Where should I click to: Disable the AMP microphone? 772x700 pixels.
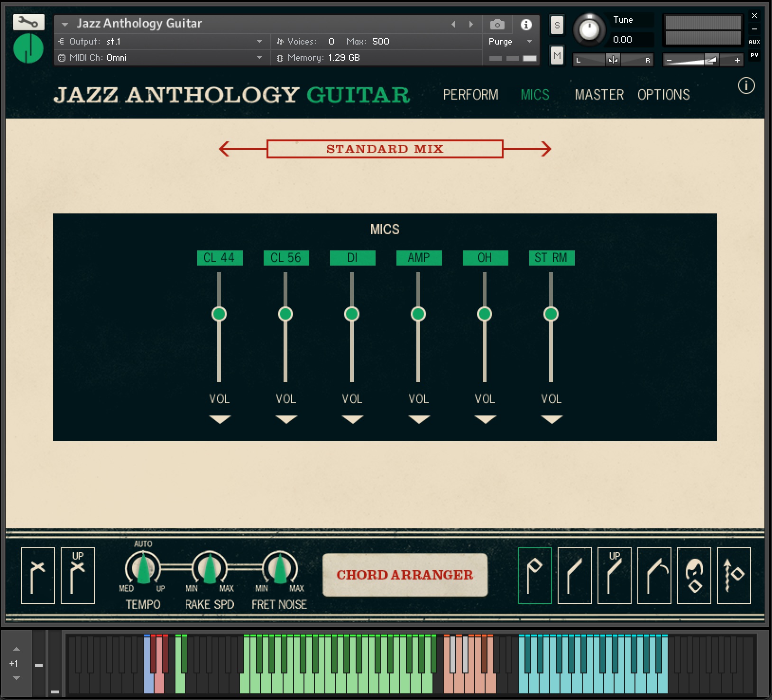(x=419, y=258)
